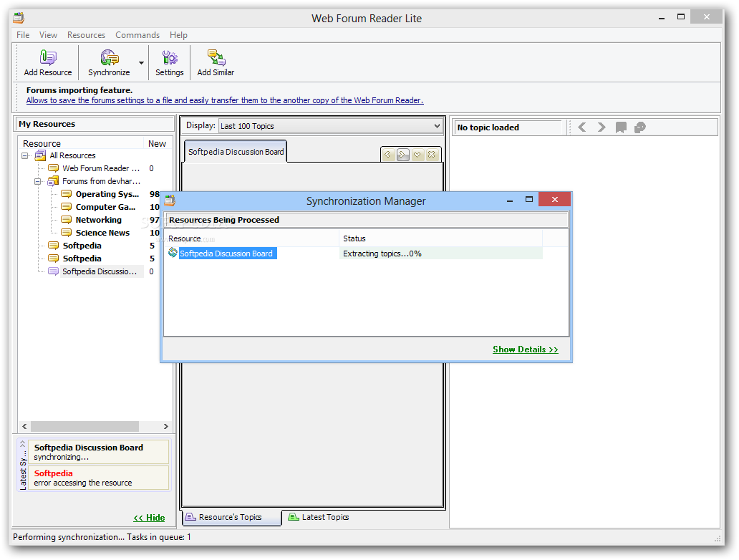
Task: Click previous topic list arrow button
Action: pyautogui.click(x=388, y=154)
